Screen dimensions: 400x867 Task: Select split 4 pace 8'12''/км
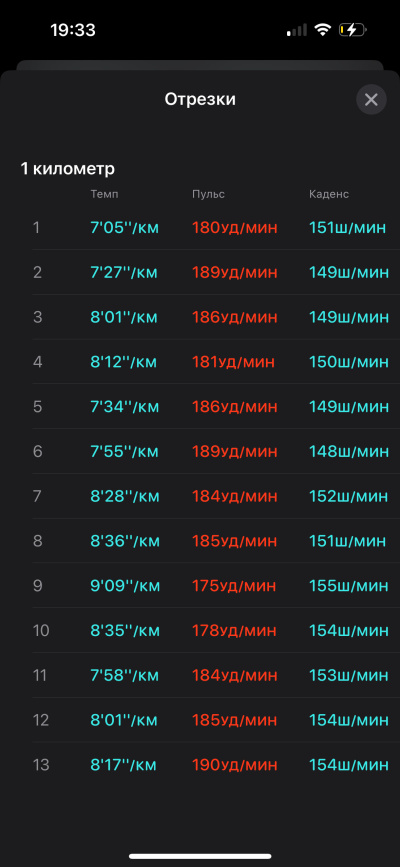click(124, 362)
